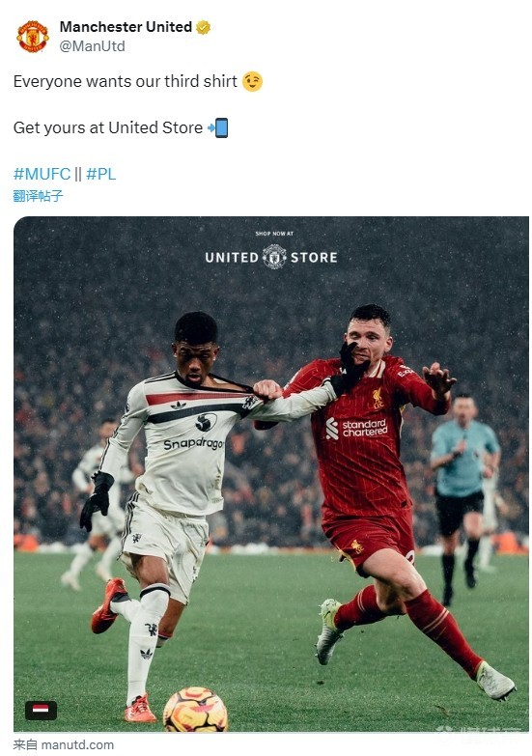Open the #MUFC hashtag
532x756 pixels.
(42, 174)
